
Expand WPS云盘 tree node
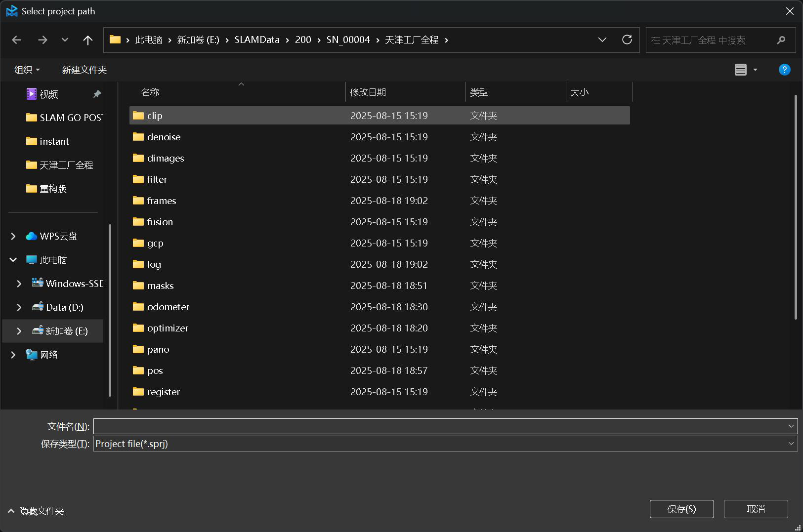13,236
